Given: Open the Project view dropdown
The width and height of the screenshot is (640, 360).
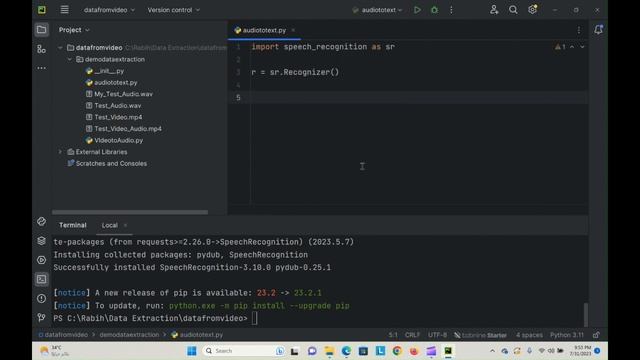Looking at the screenshot, I should click(74, 30).
